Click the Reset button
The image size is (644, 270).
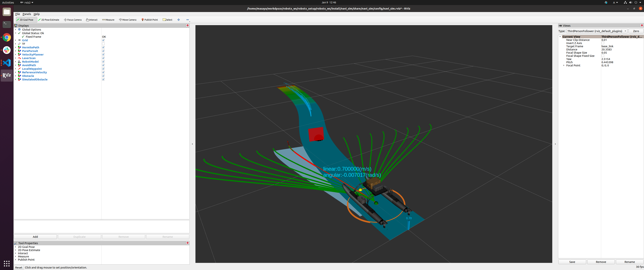pos(19,268)
